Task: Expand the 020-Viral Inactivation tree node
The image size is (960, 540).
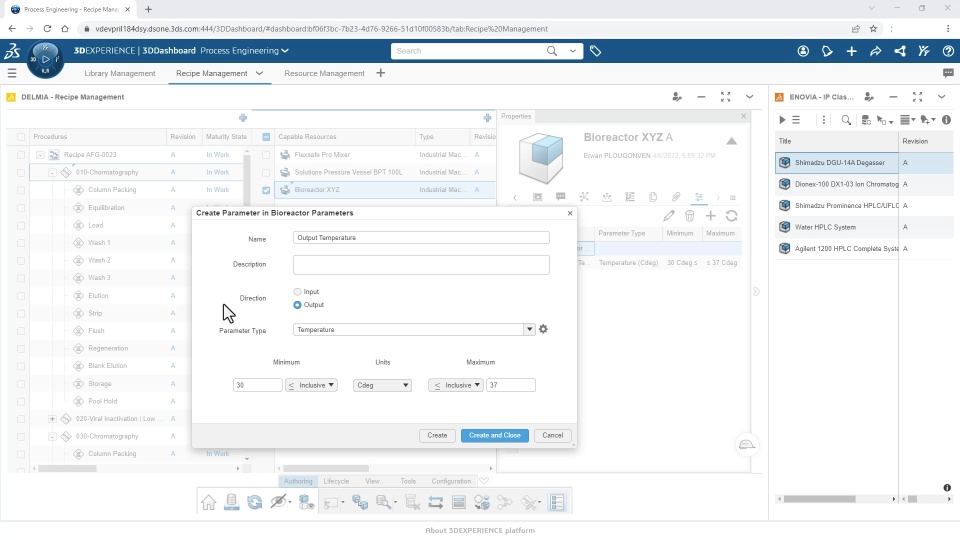Action: (x=52, y=419)
